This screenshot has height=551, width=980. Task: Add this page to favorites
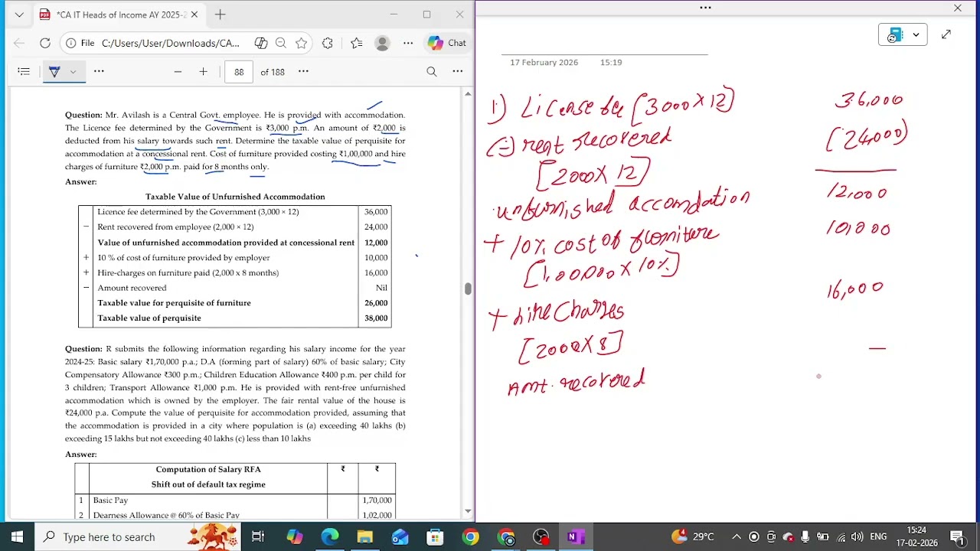tap(302, 43)
